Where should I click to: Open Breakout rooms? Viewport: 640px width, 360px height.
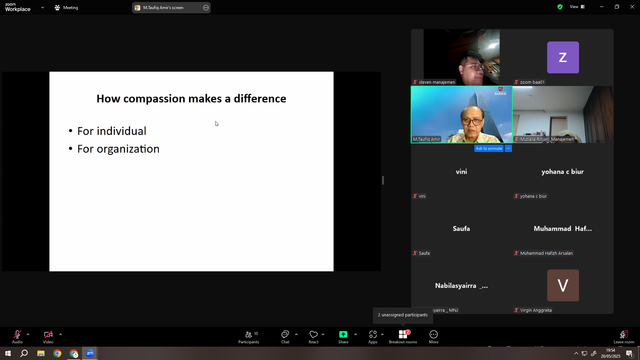pyautogui.click(x=403, y=337)
